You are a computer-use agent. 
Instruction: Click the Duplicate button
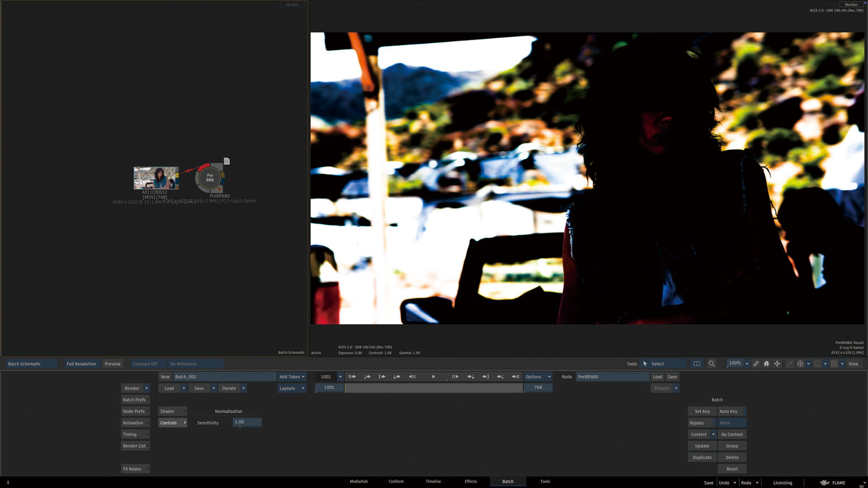702,457
